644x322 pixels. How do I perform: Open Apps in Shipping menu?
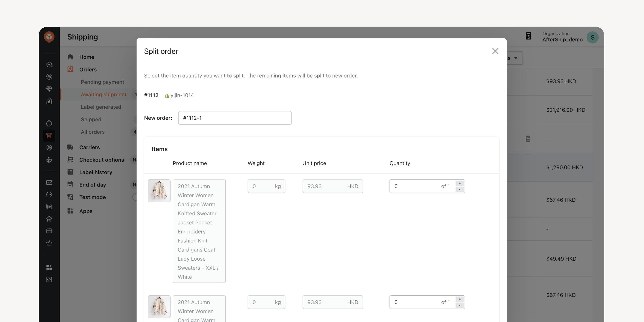click(x=86, y=211)
